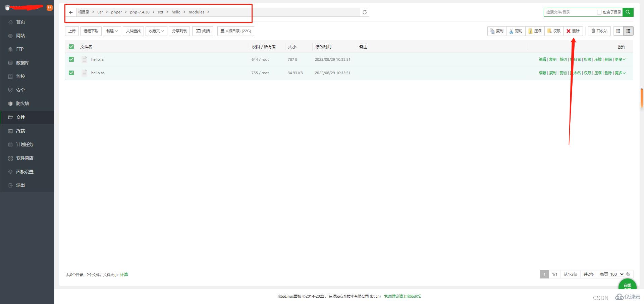Click the 根目录 root breadcrumb segment
Viewport: 644px width, 304px height.
[84, 12]
